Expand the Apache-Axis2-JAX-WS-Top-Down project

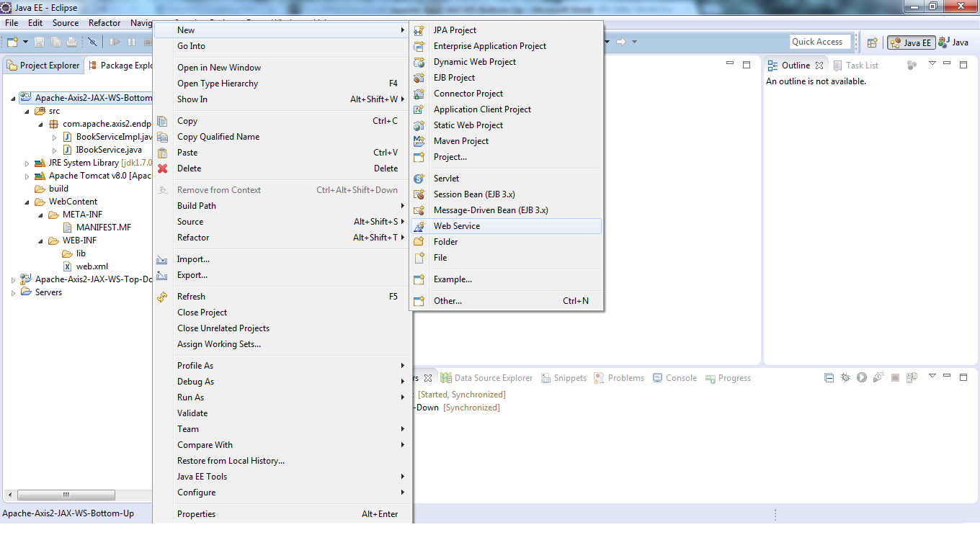(x=12, y=279)
